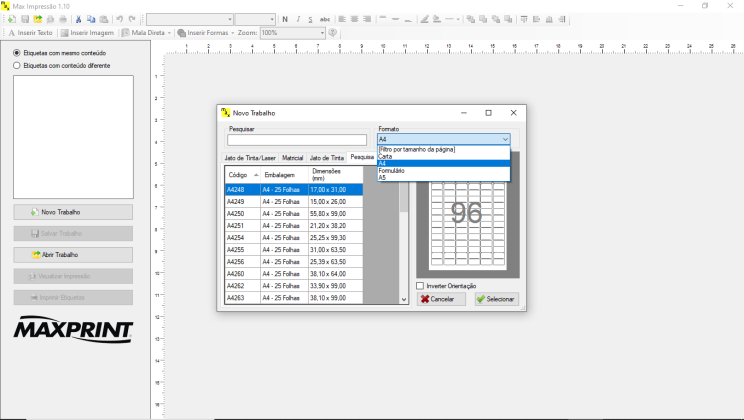
Task: Click the clipboard paste icon
Action: tap(104, 19)
